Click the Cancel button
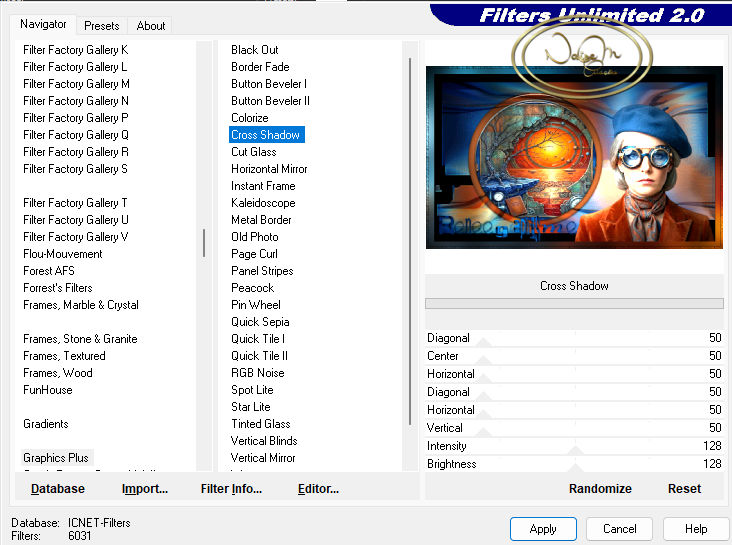This screenshot has height=545, width=732. (x=619, y=529)
